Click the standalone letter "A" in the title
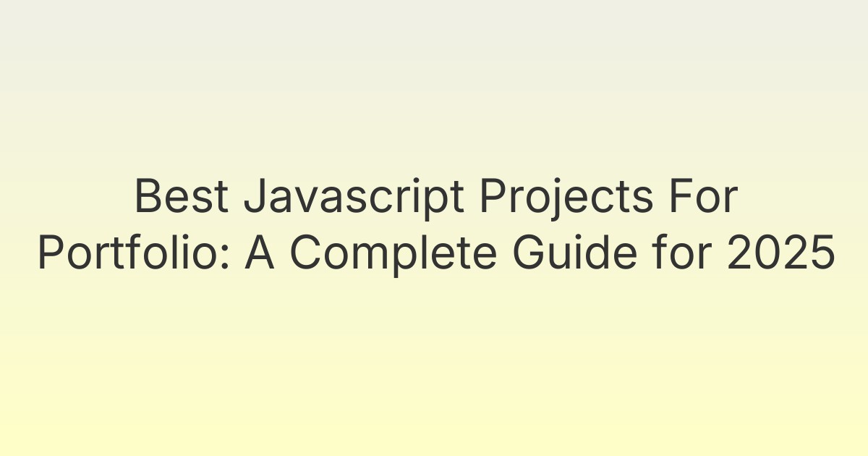 pos(260,256)
